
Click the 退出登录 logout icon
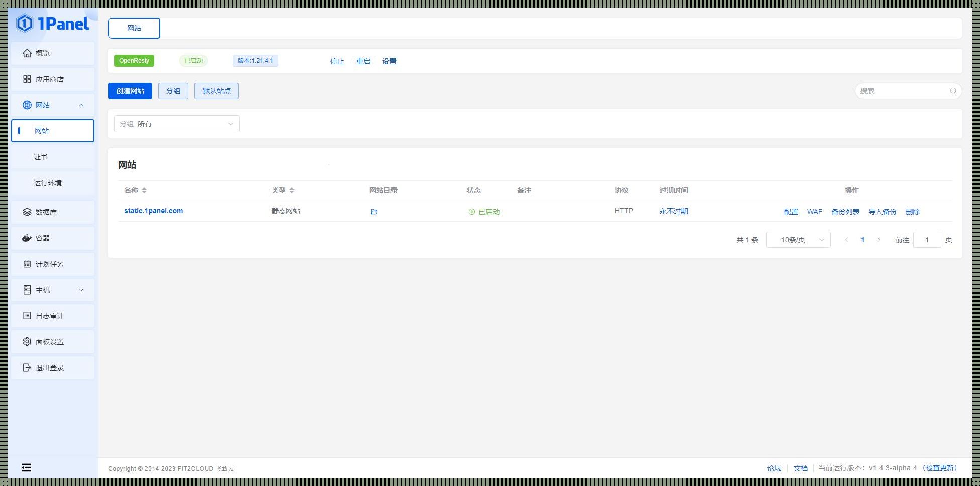[27, 368]
